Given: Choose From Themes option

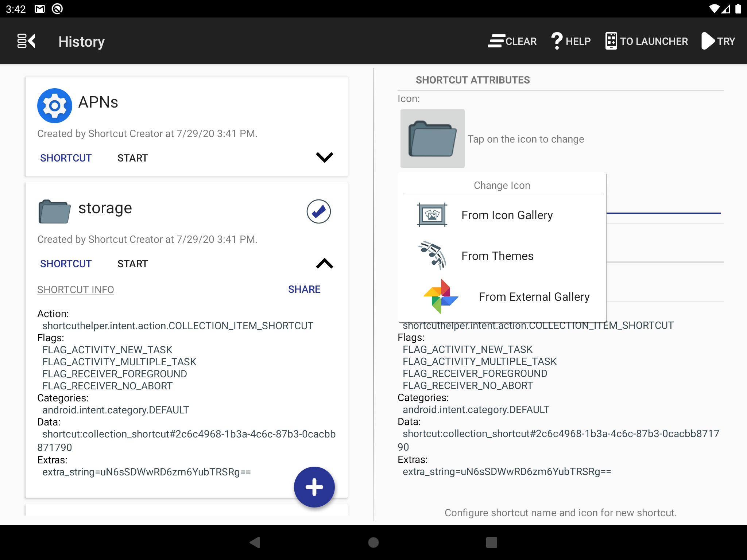Looking at the screenshot, I should coord(502,256).
